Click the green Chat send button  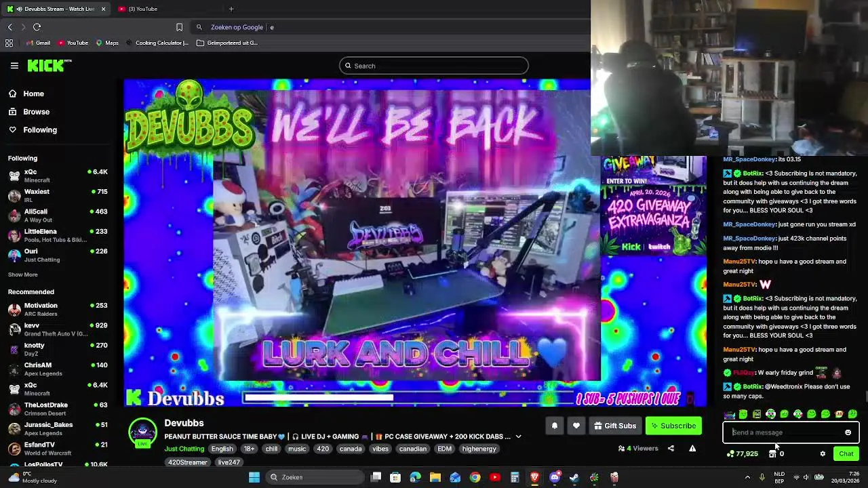point(846,454)
